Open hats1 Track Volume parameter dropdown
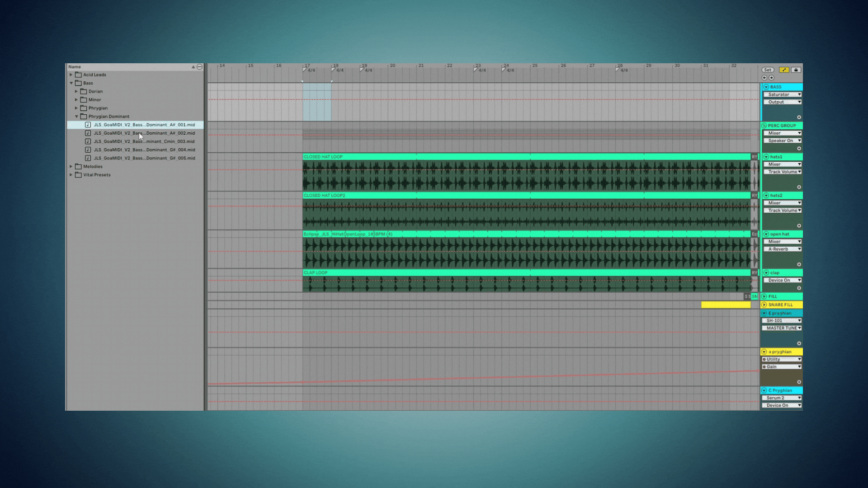Image resolution: width=868 pixels, height=488 pixels. [x=783, y=172]
